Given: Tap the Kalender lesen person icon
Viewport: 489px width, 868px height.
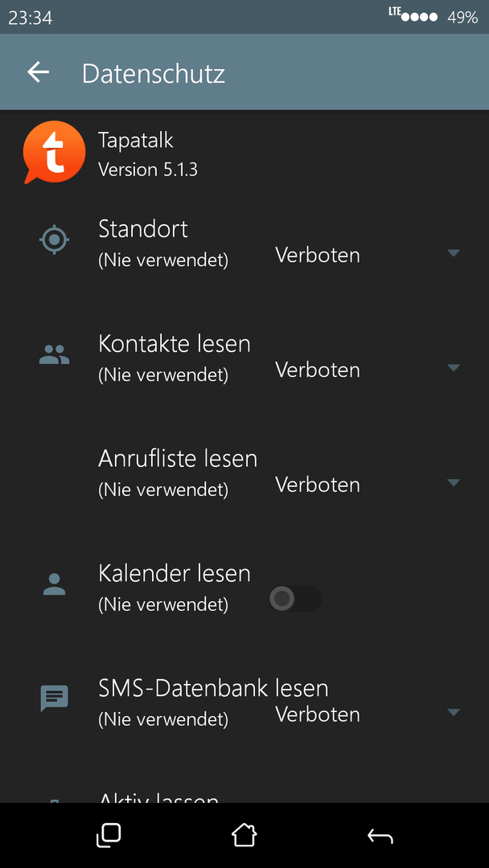Looking at the screenshot, I should tap(54, 584).
